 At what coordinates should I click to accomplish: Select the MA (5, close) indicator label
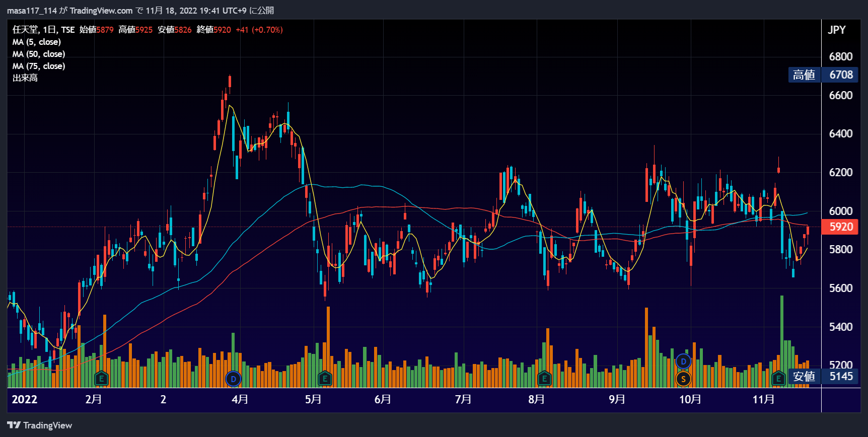pyautogui.click(x=36, y=42)
